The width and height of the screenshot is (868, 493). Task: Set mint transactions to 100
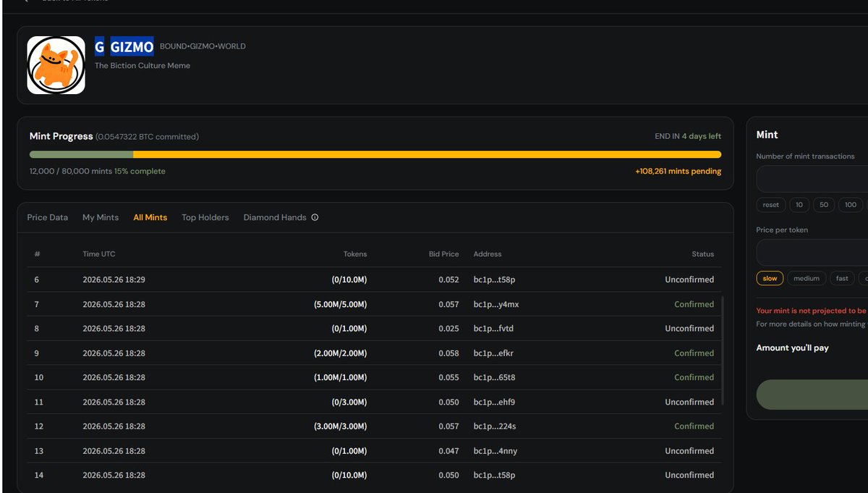coord(851,205)
